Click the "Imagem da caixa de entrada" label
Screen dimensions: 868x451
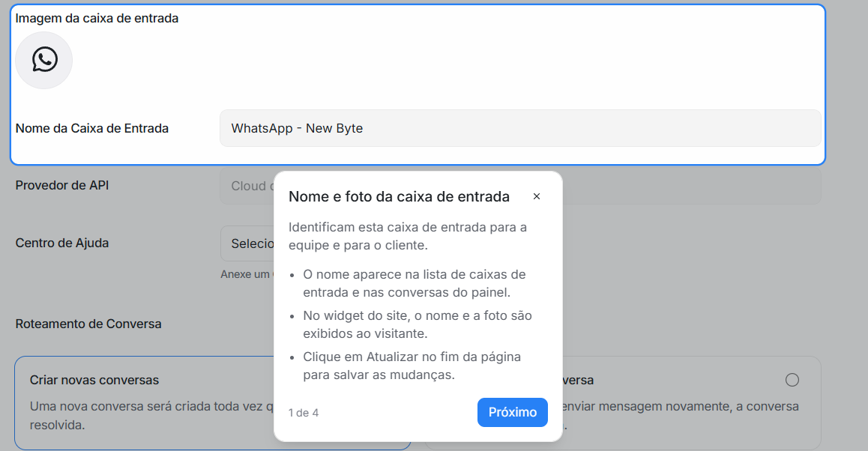97,18
